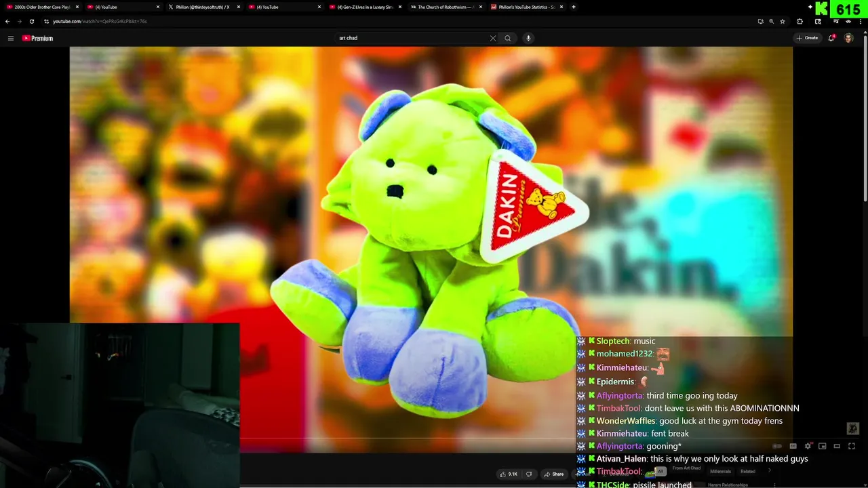Screen dimensions: 868x488
Task: Select the 'Related' filter chip
Action: pyautogui.click(x=748, y=471)
